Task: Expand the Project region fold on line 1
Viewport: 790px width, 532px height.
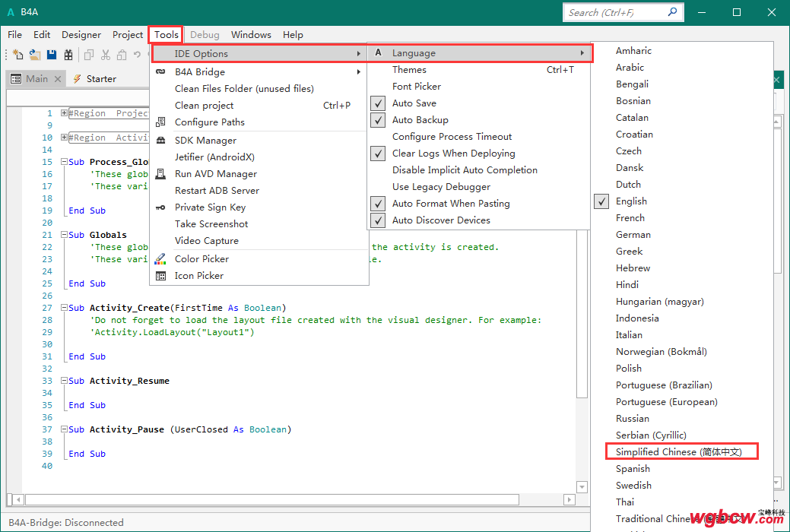Action: pos(64,112)
